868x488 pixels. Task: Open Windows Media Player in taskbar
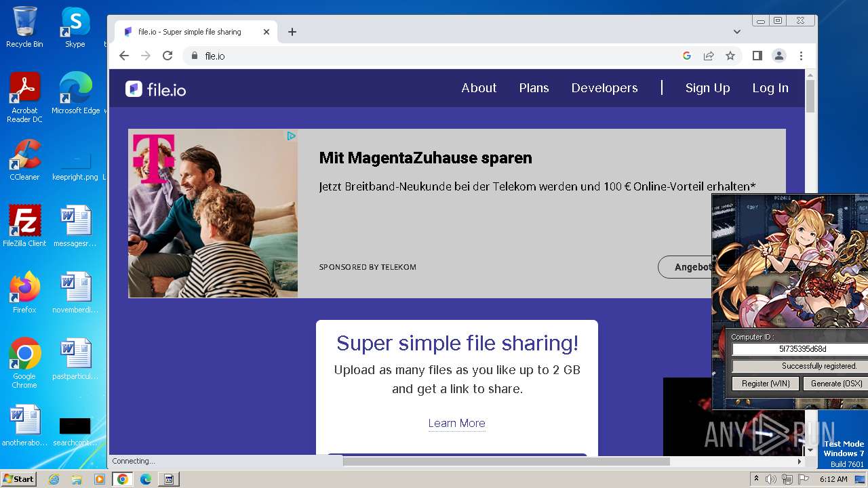pyautogui.click(x=100, y=479)
